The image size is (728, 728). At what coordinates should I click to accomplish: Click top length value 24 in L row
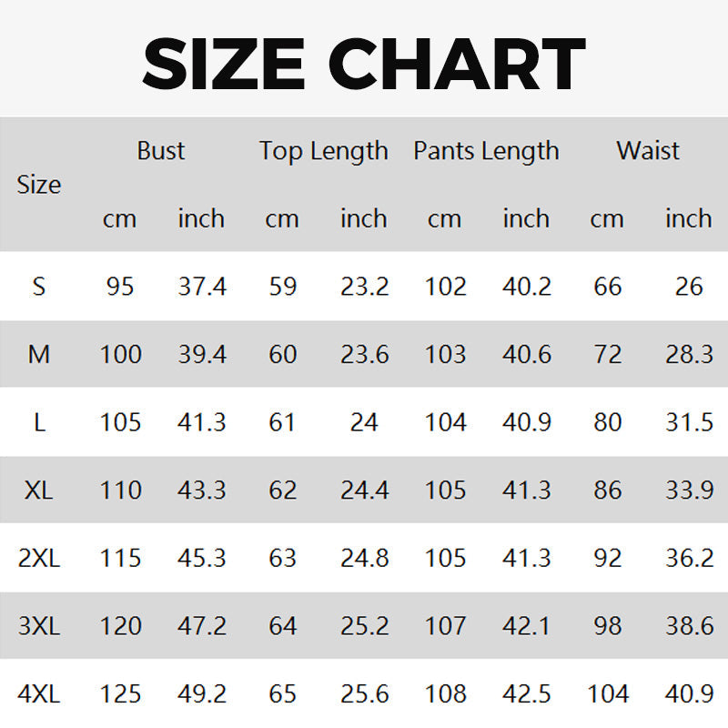[364, 422]
